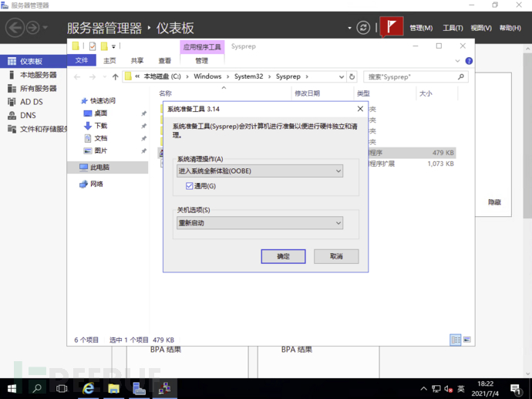Open the 视图(V) menu
This screenshot has width=532, height=399.
(481, 28)
